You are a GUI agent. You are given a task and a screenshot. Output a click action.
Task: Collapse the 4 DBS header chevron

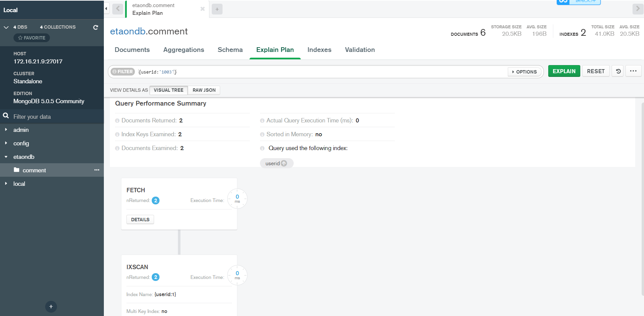pos(6,27)
